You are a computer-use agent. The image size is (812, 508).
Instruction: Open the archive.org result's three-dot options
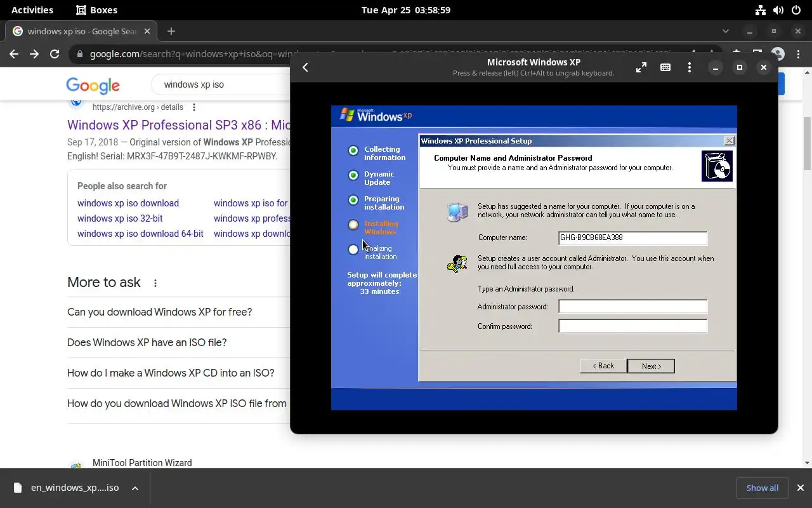[x=194, y=107]
